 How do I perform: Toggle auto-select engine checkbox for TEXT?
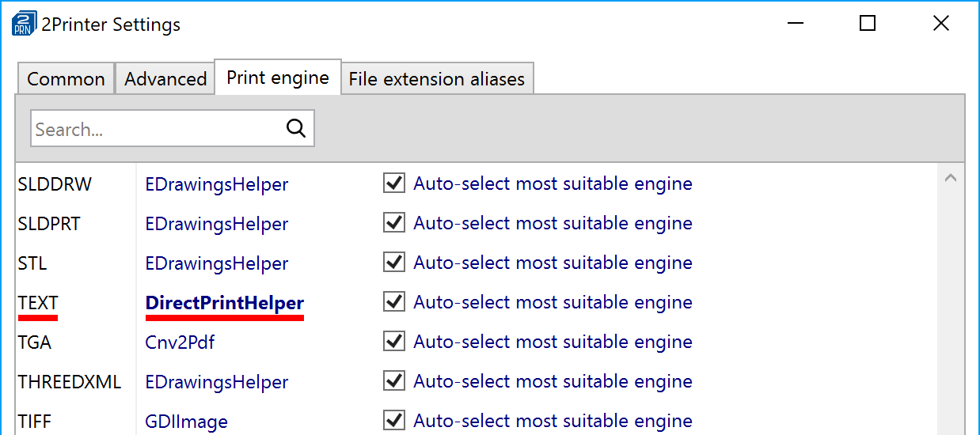coord(394,302)
